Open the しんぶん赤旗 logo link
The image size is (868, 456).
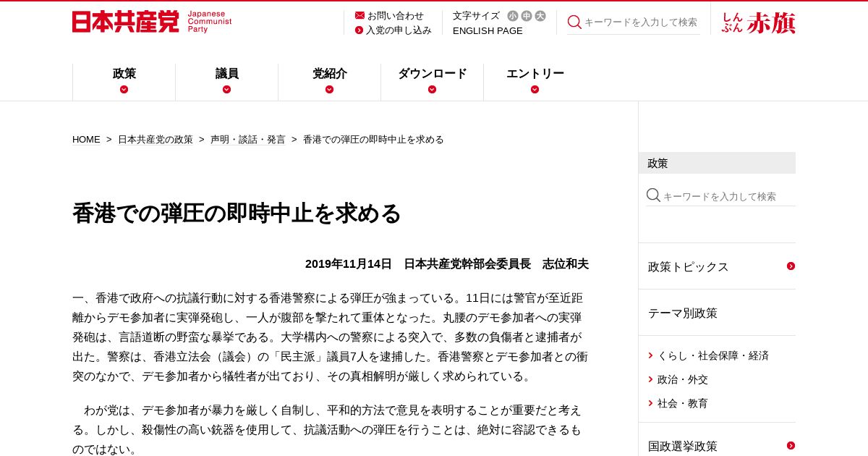[759, 22]
